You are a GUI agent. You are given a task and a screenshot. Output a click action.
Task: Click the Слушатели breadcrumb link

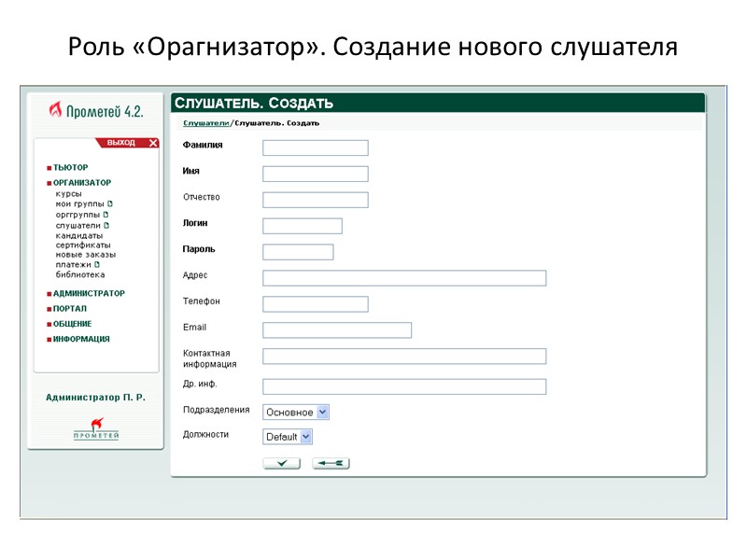pyautogui.click(x=205, y=123)
